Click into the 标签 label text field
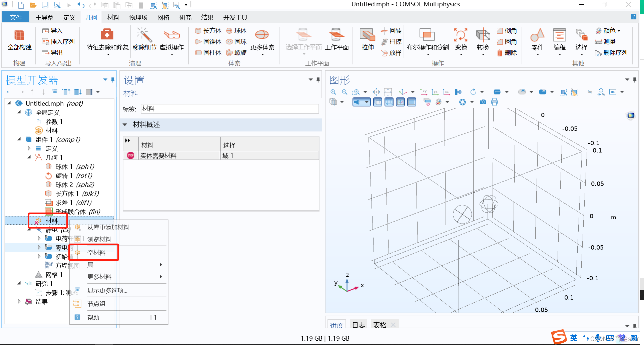The image size is (644, 345). coord(229,109)
